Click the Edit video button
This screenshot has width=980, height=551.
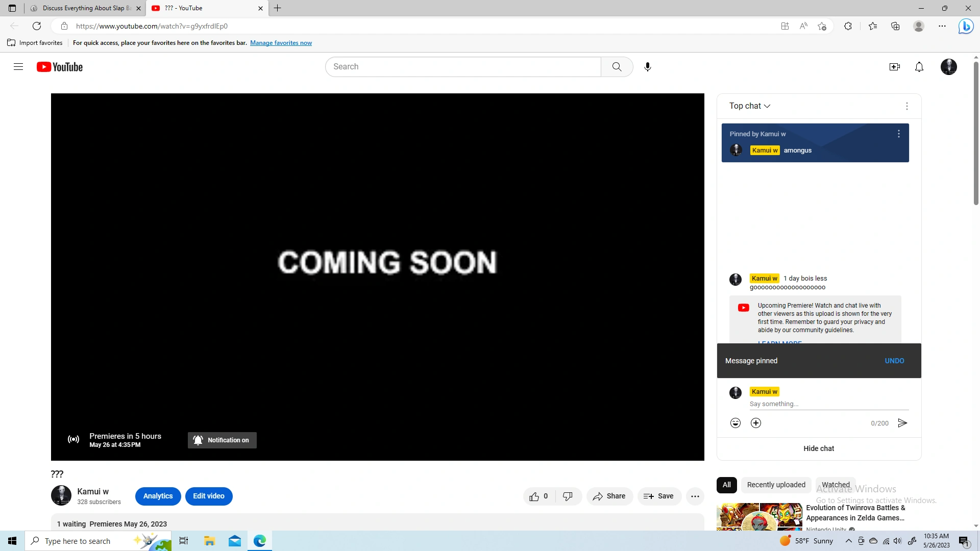(x=208, y=496)
